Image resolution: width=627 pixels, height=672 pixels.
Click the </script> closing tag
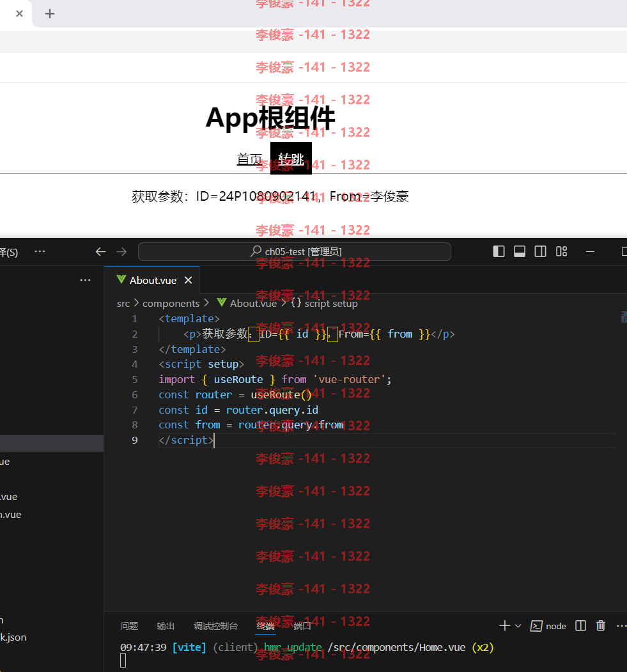pos(186,440)
